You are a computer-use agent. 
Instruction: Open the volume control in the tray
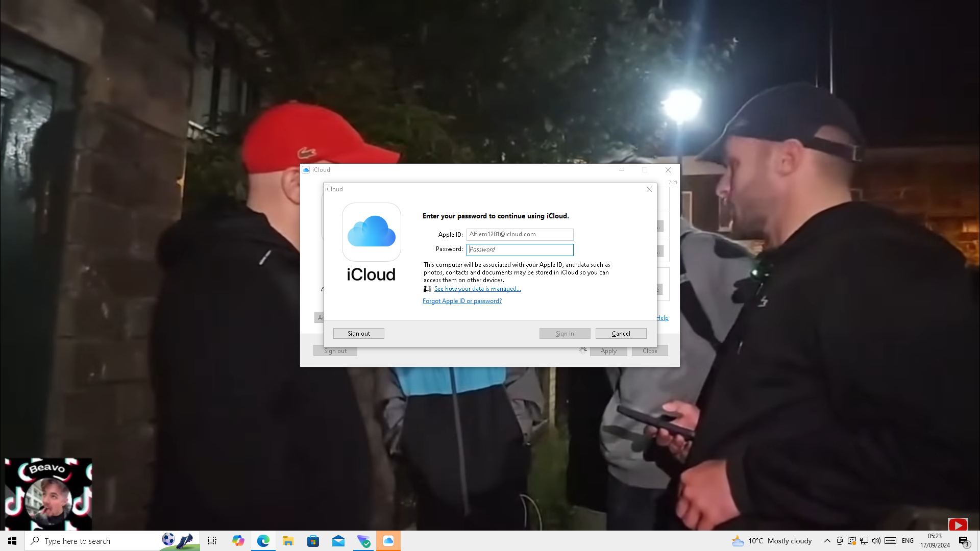tap(876, 541)
